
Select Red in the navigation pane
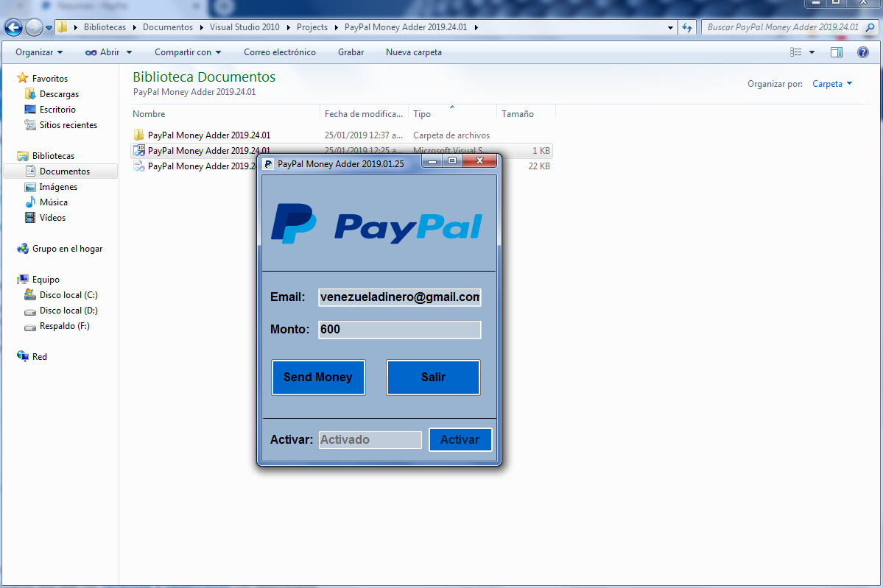tap(40, 357)
